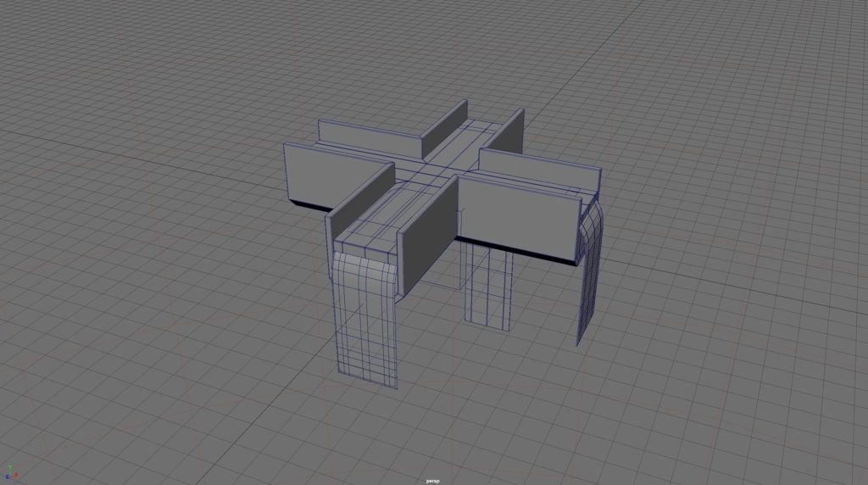Select the right-side curved leg mesh
Viewport: 868px width, 485px height.
pos(590,274)
